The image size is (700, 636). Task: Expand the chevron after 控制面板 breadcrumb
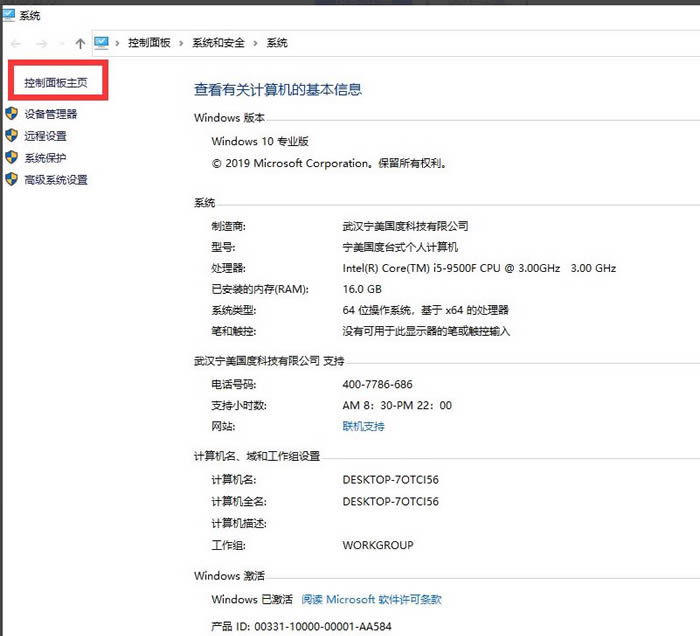click(x=180, y=43)
